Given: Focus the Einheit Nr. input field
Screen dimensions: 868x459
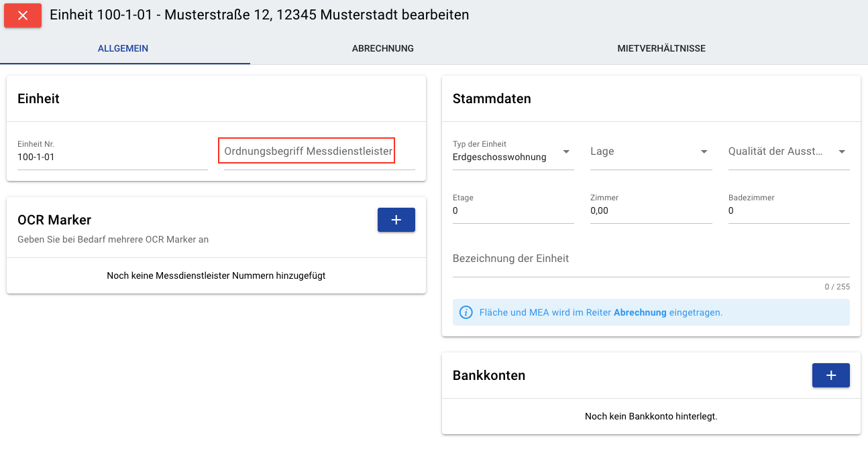Looking at the screenshot, I should click(x=112, y=157).
